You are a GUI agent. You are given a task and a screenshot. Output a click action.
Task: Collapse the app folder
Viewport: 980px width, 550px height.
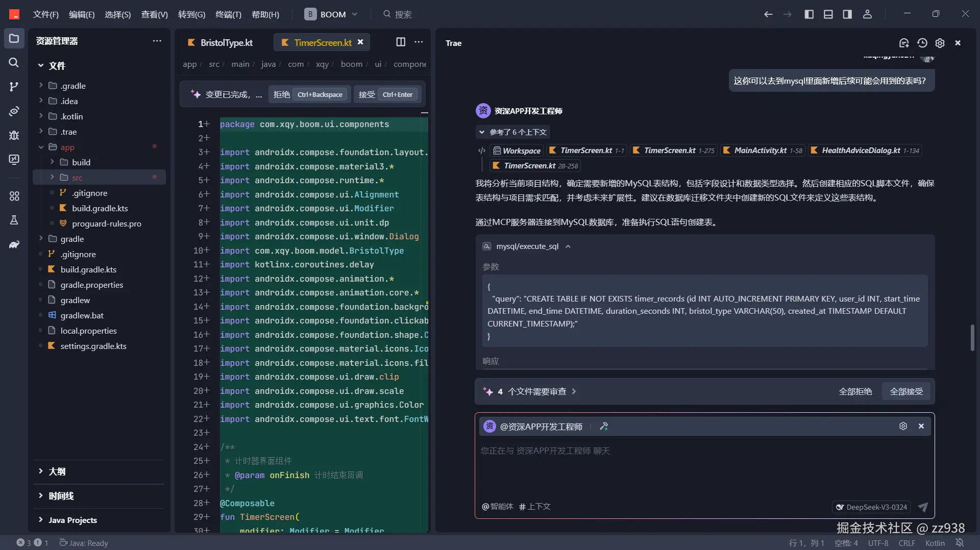(x=41, y=147)
